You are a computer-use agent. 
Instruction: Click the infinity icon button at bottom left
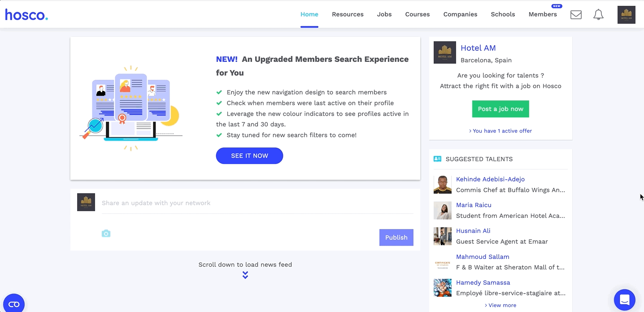[14, 304]
